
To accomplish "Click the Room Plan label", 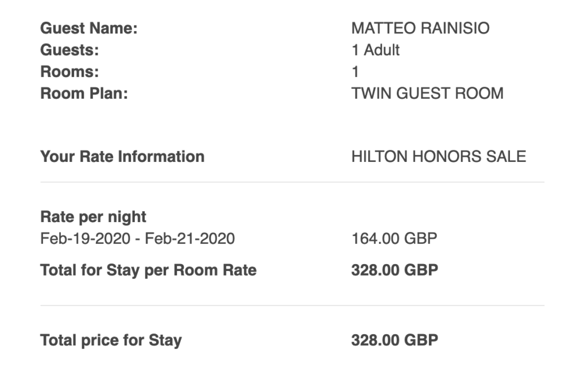I will coord(84,94).
